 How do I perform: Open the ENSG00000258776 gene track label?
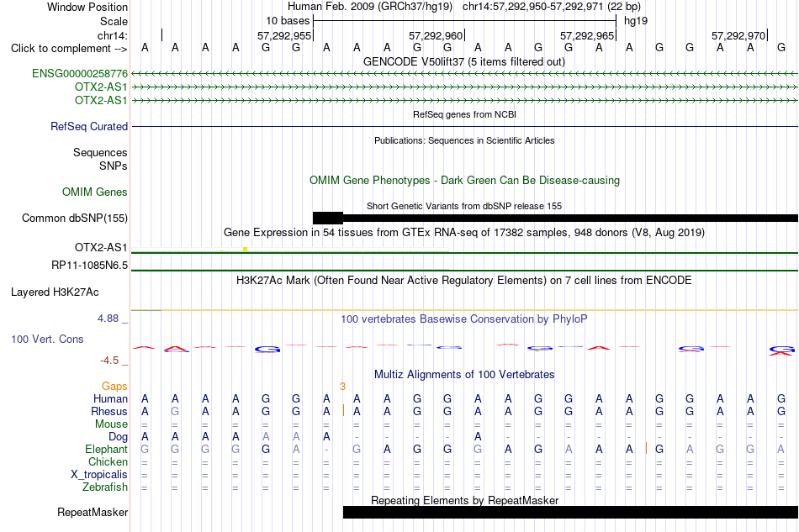80,74
